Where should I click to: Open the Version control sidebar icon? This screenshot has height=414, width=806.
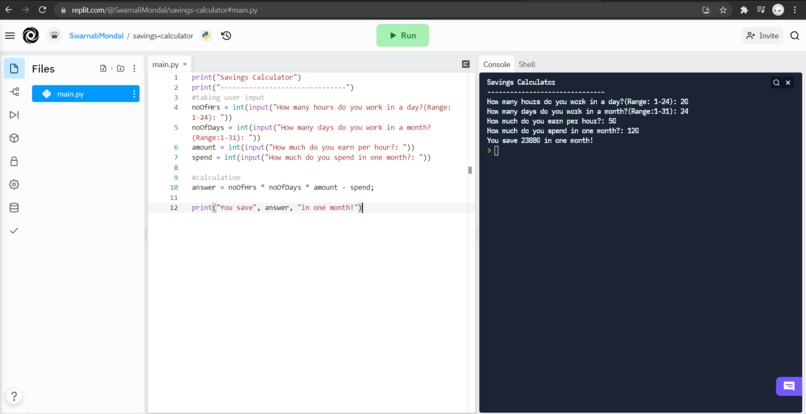point(14,92)
